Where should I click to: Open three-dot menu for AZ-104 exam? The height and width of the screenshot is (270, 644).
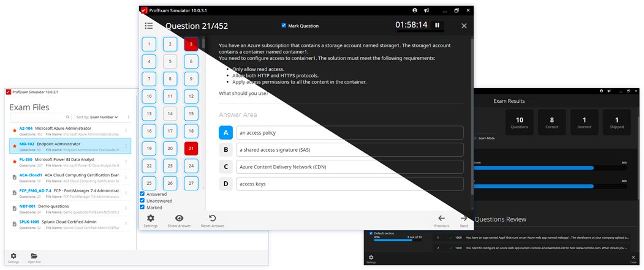pyautogui.click(x=126, y=130)
